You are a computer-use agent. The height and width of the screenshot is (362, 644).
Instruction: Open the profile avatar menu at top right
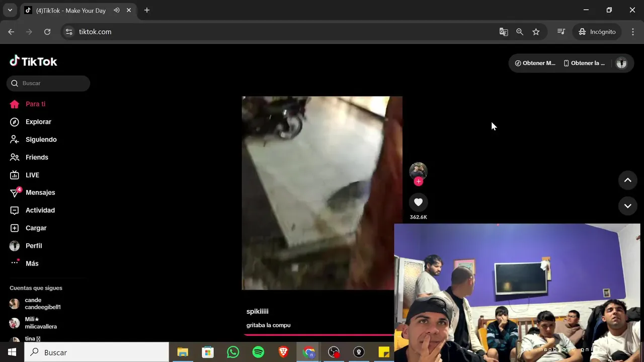[x=621, y=63]
